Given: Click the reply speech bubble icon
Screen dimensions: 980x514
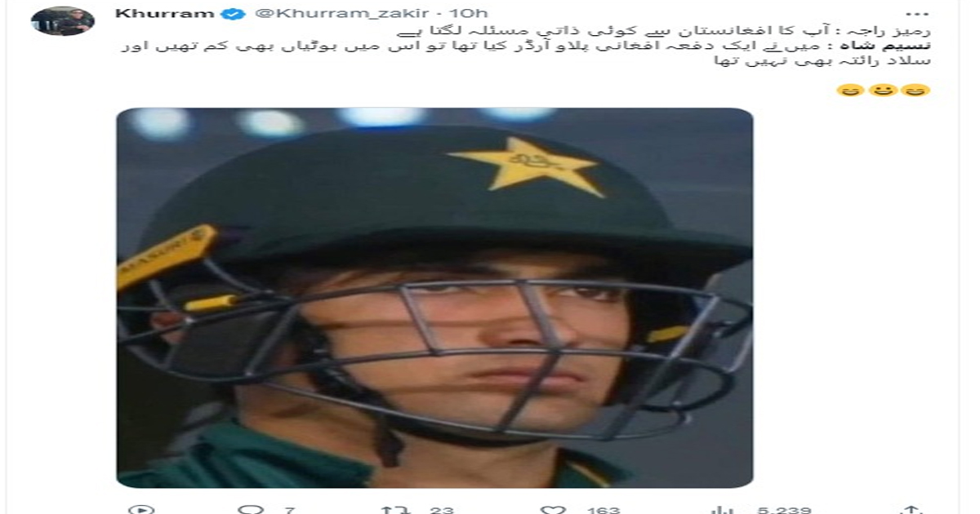Looking at the screenshot, I should click(x=251, y=509).
